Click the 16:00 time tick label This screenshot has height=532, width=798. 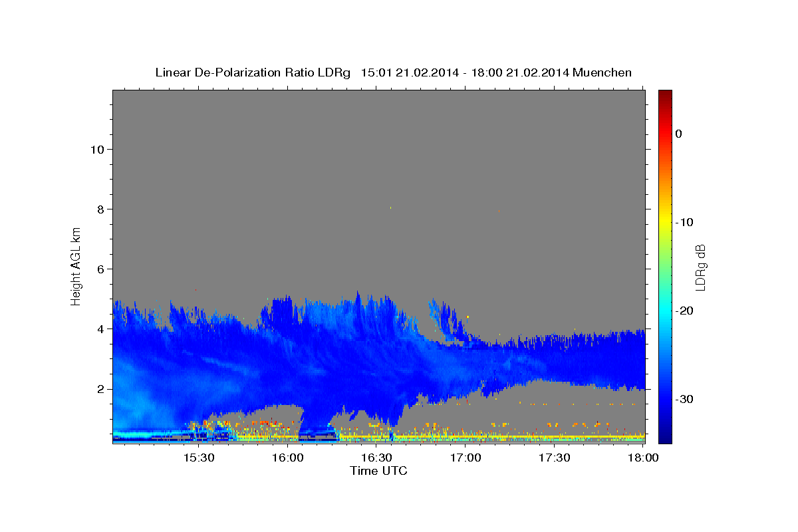[289, 458]
